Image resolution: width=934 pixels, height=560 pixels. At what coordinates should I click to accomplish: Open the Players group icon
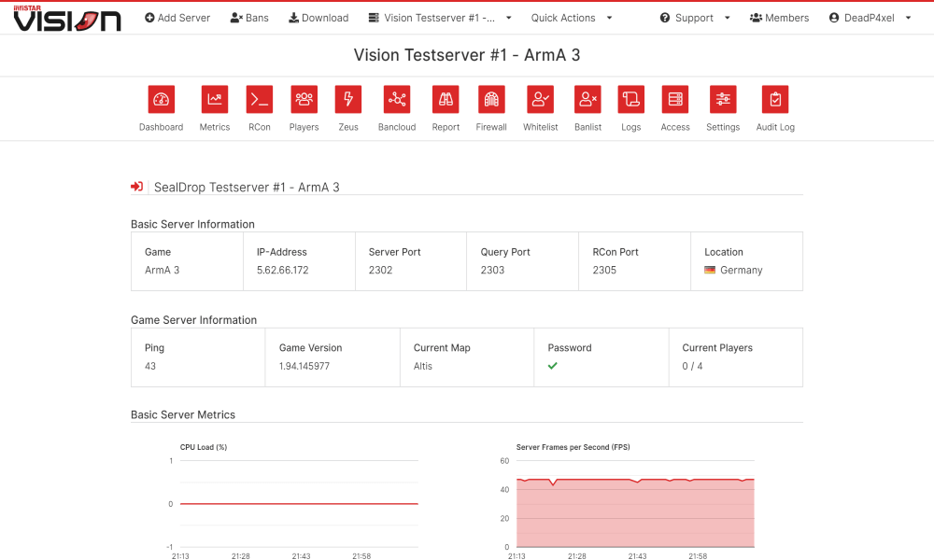[304, 99]
